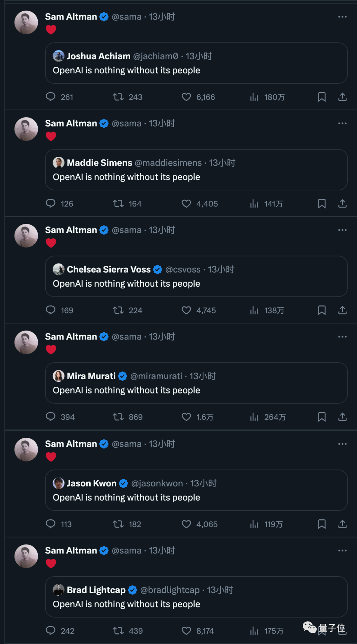Open Mira Murati's profile name link

point(91,376)
